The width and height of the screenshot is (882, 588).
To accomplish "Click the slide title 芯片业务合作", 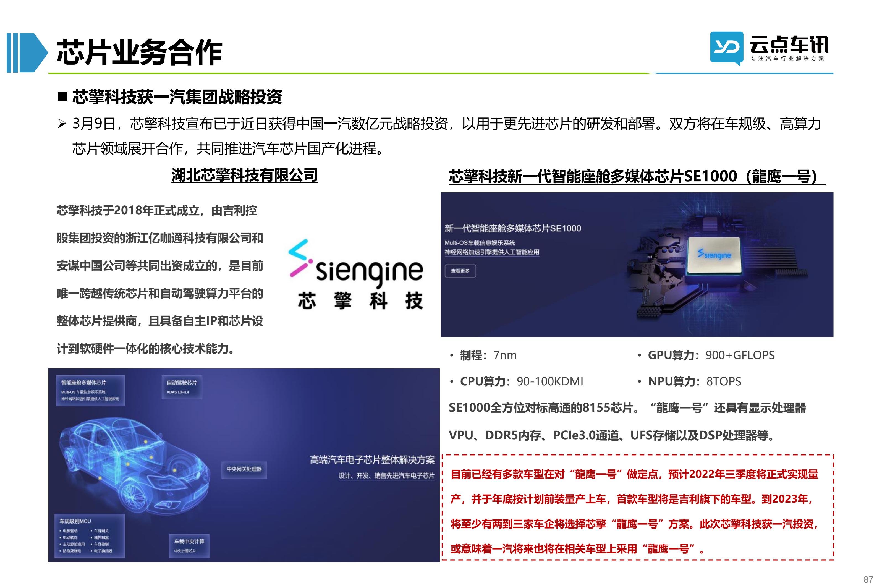I will pyautogui.click(x=139, y=53).
